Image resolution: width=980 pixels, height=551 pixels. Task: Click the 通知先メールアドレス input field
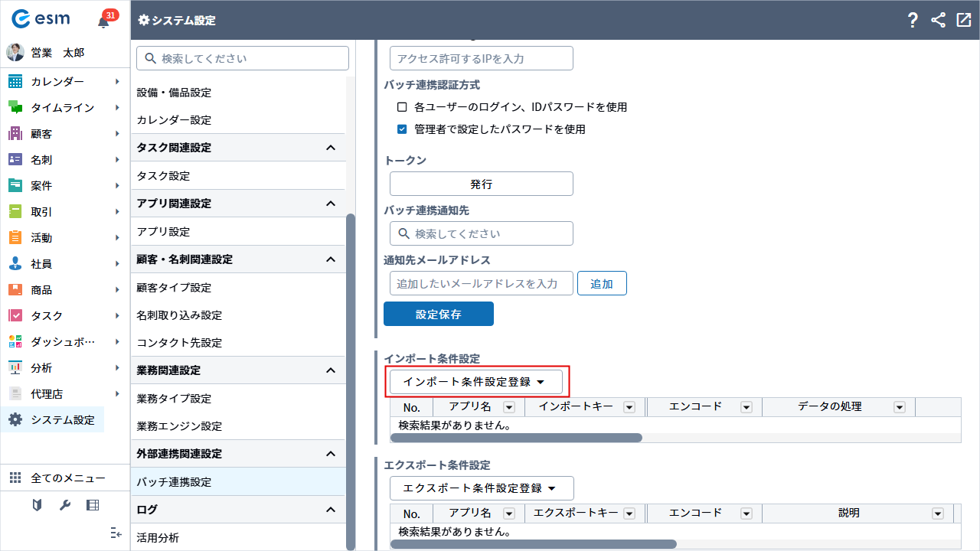(481, 283)
